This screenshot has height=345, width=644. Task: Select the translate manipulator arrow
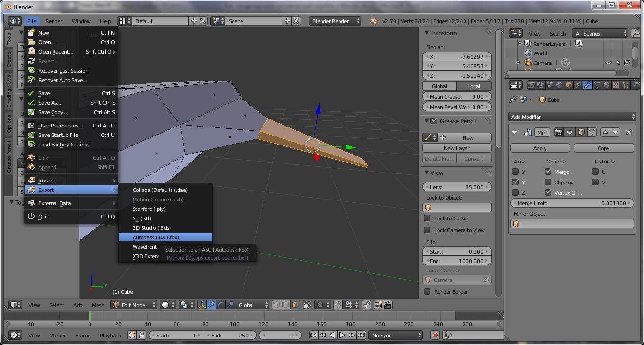[x=211, y=305]
